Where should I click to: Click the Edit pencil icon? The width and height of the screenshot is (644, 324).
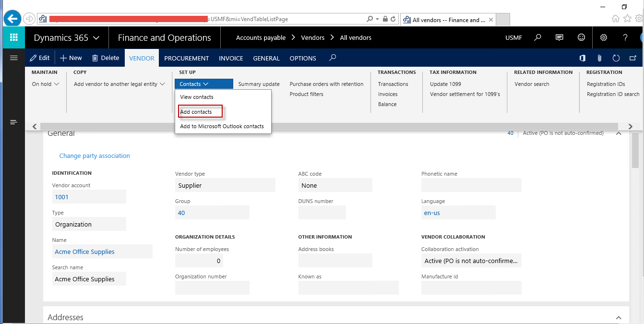coord(40,58)
